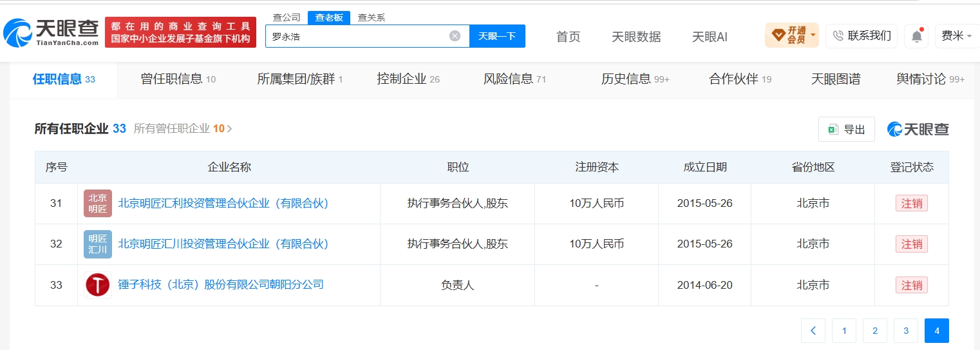Open 天眼数据 menu
The width and height of the screenshot is (980, 350).
(636, 37)
